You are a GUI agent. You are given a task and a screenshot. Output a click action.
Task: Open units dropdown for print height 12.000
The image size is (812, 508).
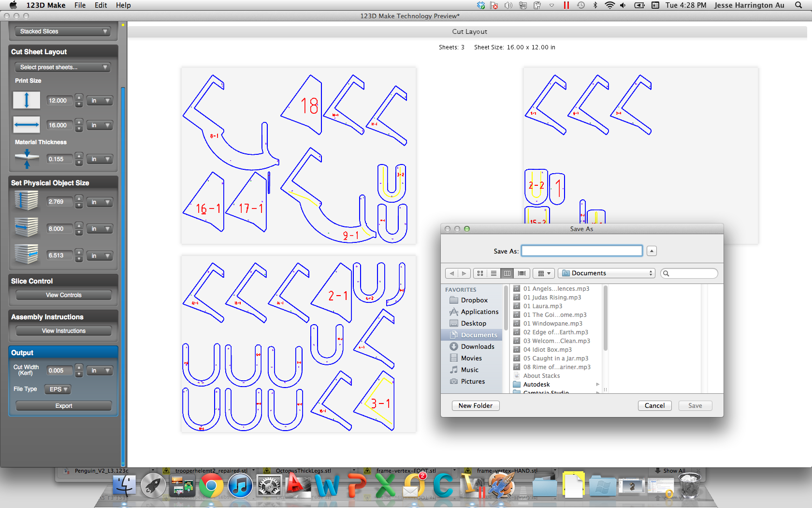point(100,101)
